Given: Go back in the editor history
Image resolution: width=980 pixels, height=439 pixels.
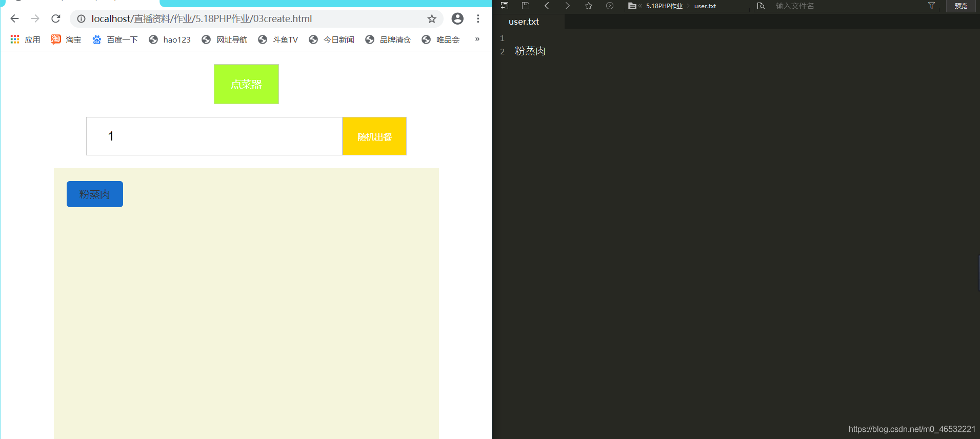Looking at the screenshot, I should pyautogui.click(x=547, y=6).
